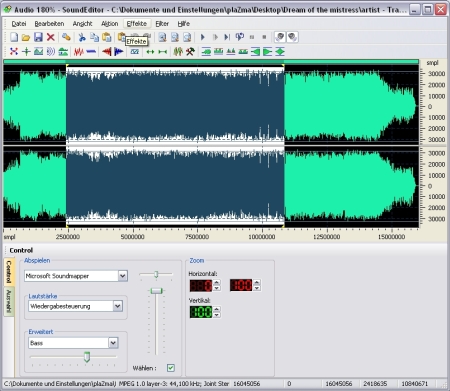Open the Ansicht menu

[82, 24]
